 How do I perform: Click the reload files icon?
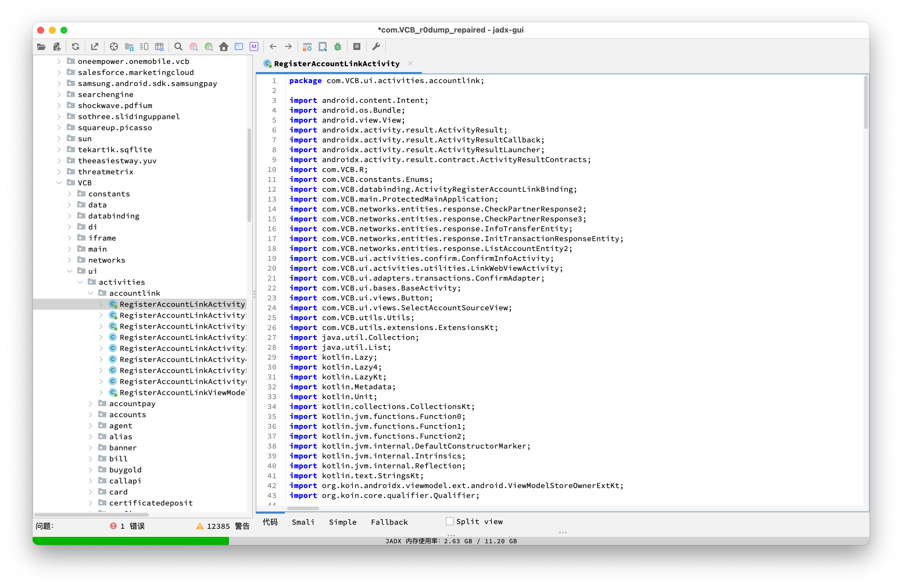tap(76, 46)
